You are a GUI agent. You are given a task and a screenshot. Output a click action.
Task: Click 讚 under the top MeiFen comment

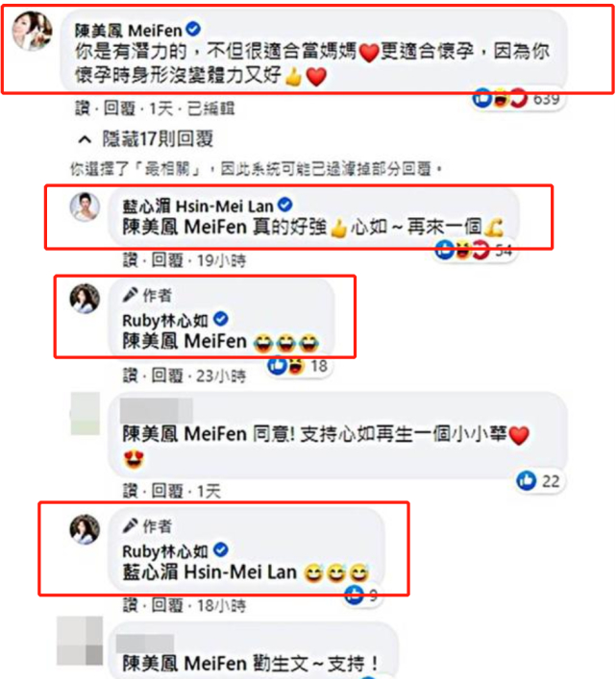tap(83, 109)
